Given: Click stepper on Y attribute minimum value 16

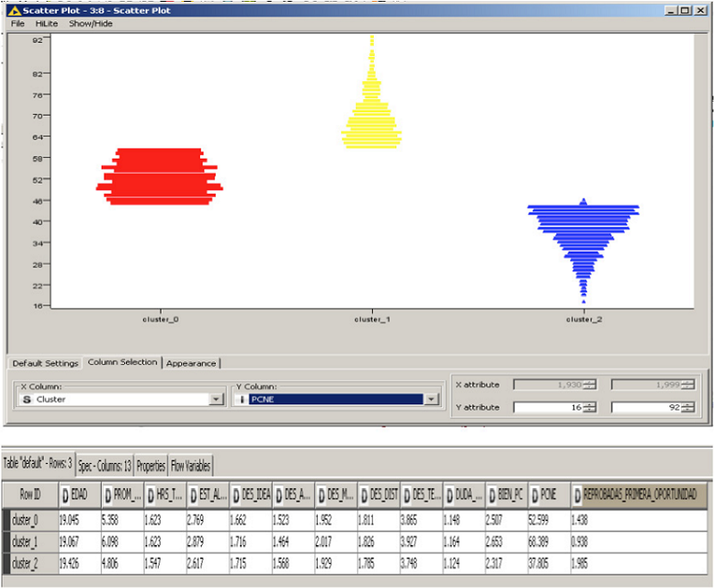Looking at the screenshot, I should [589, 407].
